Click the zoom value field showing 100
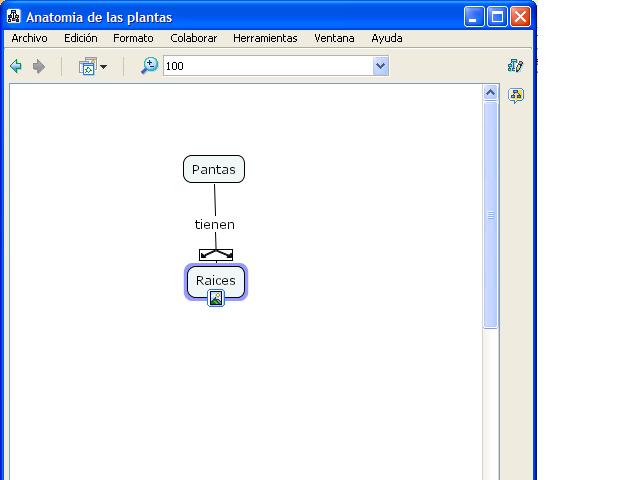The width and height of the screenshot is (640, 480). tap(265, 67)
